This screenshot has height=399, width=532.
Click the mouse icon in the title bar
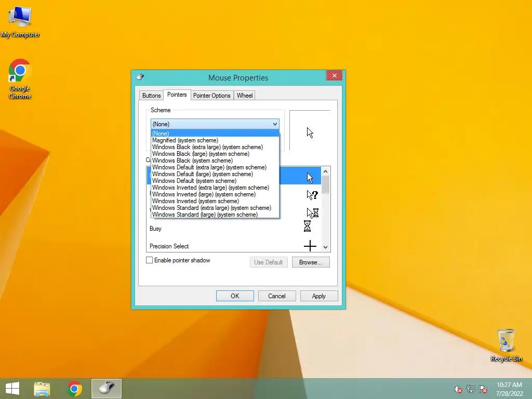coord(140,77)
